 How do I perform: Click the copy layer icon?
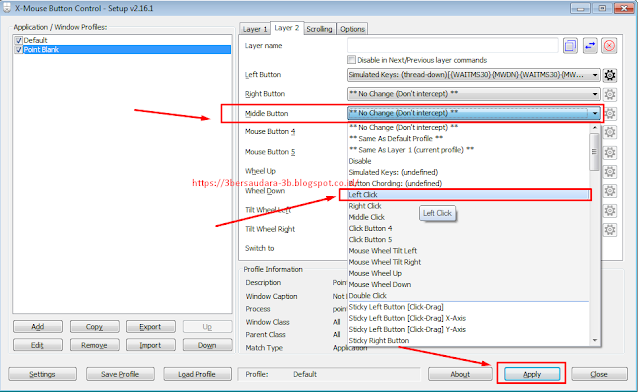click(x=570, y=46)
